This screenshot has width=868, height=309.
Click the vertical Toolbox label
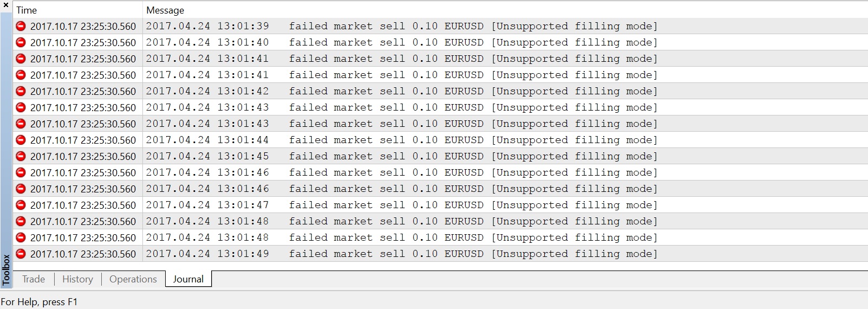click(x=6, y=269)
